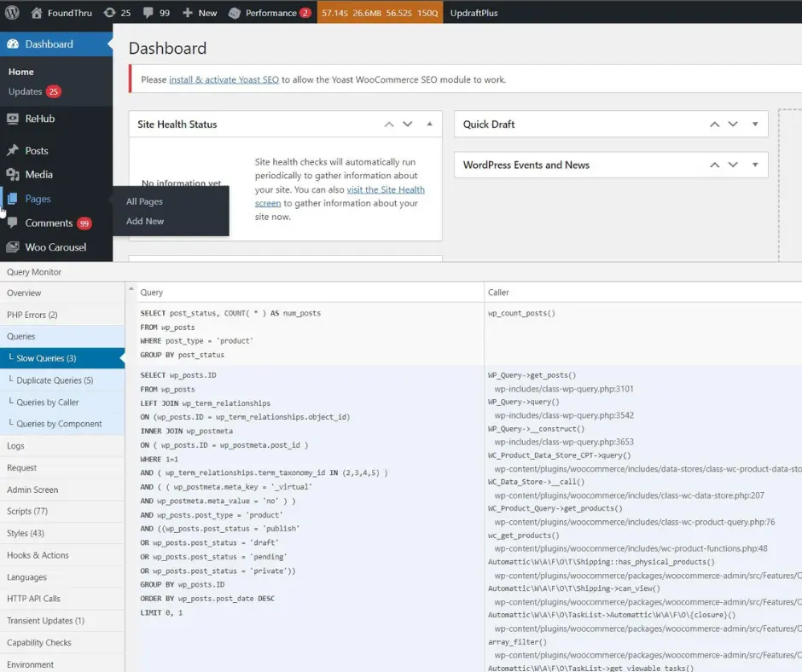Open Overview in Query Monitor
This screenshot has width=802, height=672.
coord(62,293)
